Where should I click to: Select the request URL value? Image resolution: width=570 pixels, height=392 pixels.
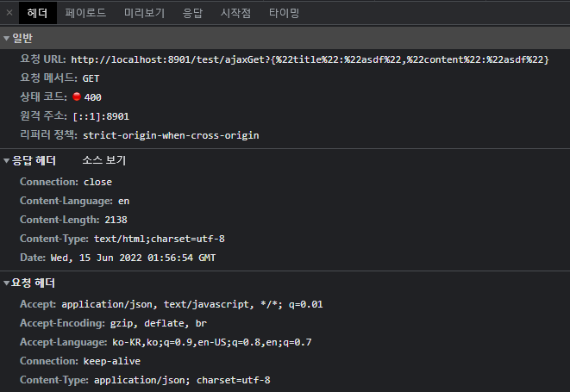point(310,59)
